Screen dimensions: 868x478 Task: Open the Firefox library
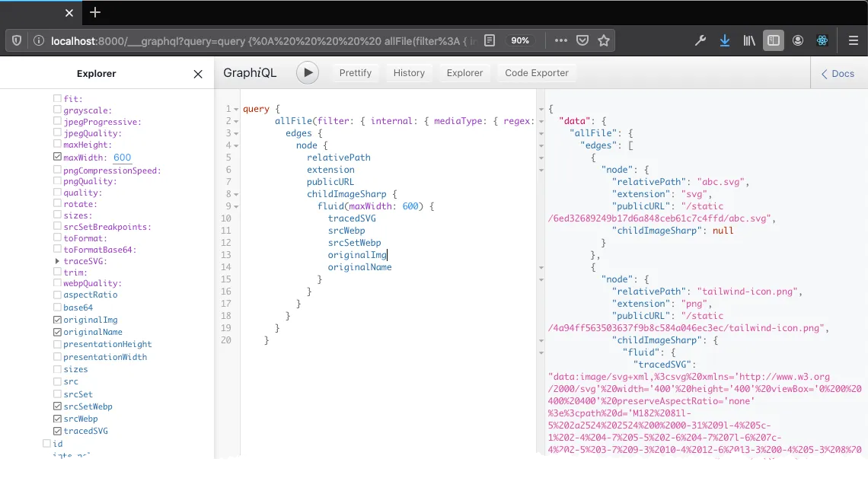(x=748, y=40)
